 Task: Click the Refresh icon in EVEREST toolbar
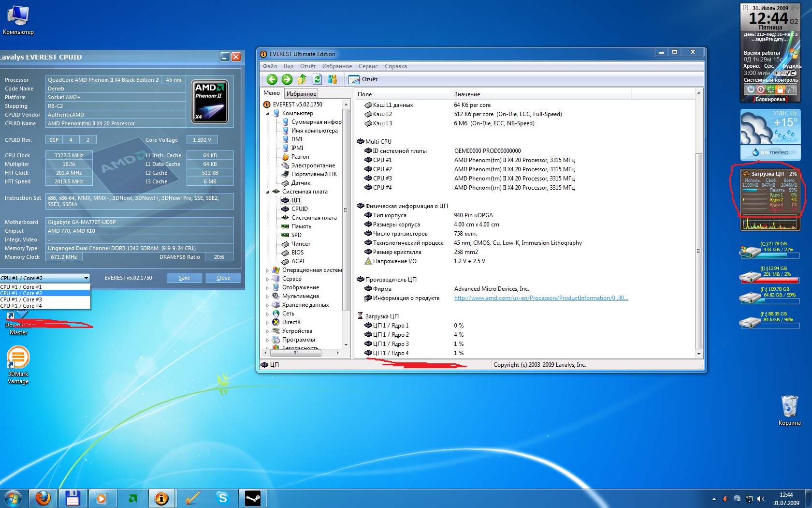click(x=317, y=79)
